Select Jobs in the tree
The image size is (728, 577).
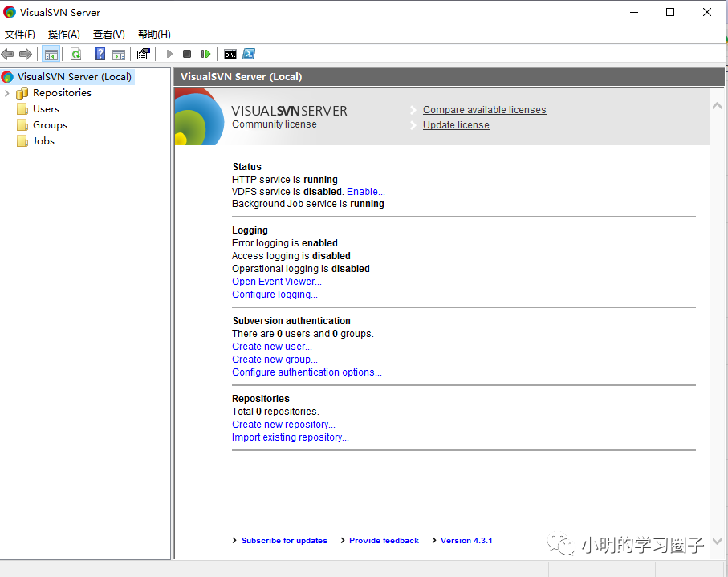point(43,141)
